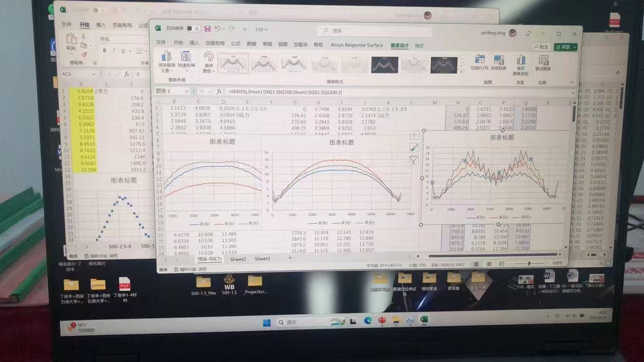Open the Ansys Response Surface tab

(x=357, y=45)
